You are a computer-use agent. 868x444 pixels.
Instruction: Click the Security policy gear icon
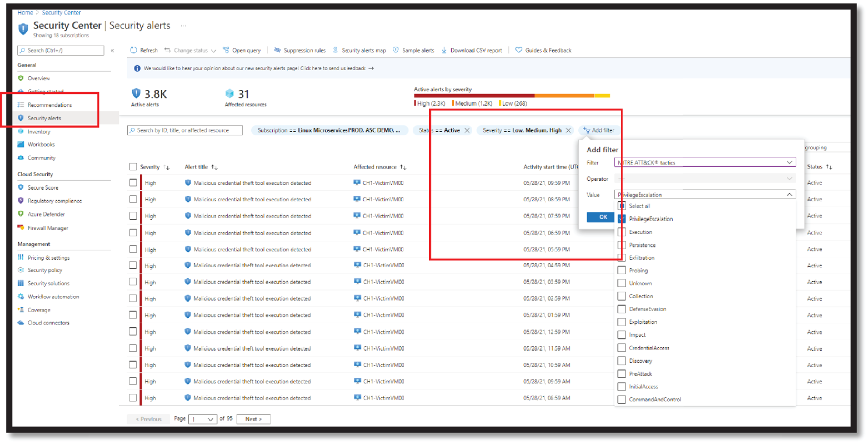21,270
